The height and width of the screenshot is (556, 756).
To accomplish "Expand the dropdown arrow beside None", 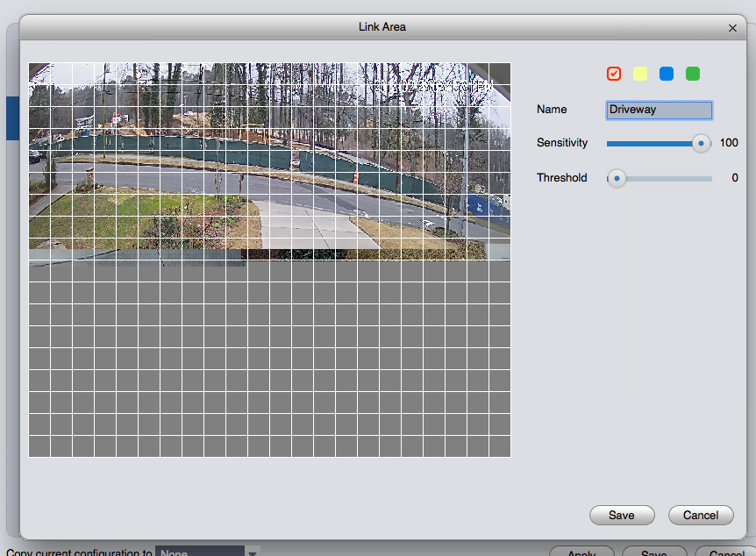I will pyautogui.click(x=253, y=552).
